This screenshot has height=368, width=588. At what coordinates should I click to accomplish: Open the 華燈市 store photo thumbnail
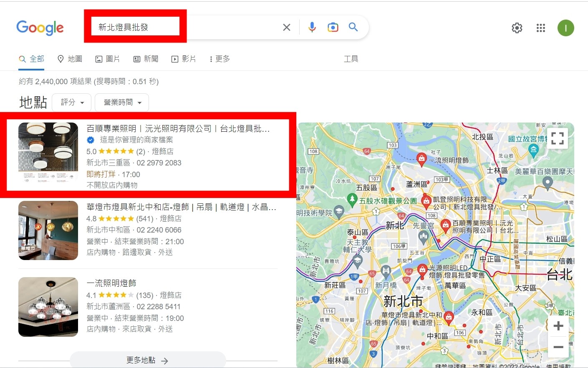pos(48,230)
